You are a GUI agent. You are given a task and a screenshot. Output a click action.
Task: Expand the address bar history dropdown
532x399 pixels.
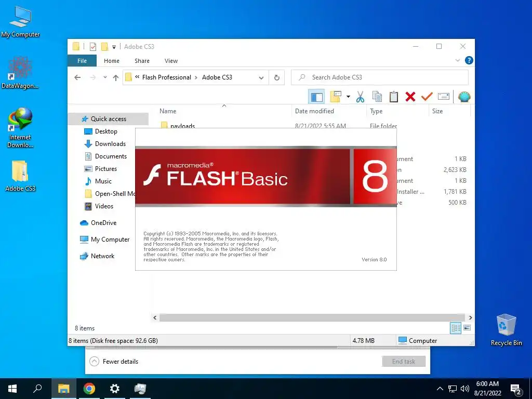coord(261,78)
